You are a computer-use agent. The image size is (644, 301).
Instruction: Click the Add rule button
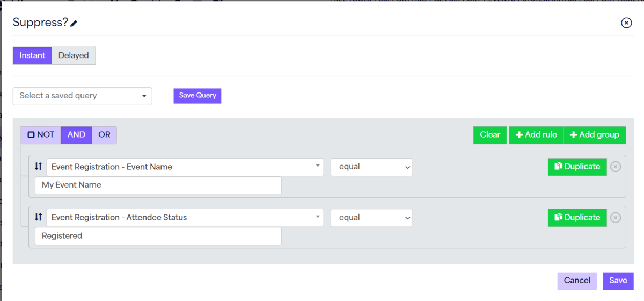point(536,135)
